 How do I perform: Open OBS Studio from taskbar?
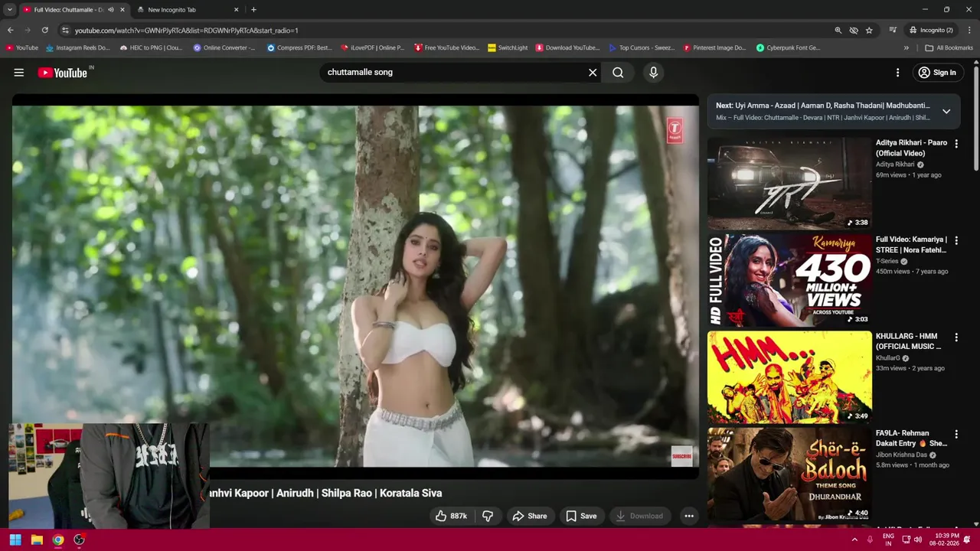pos(79,540)
